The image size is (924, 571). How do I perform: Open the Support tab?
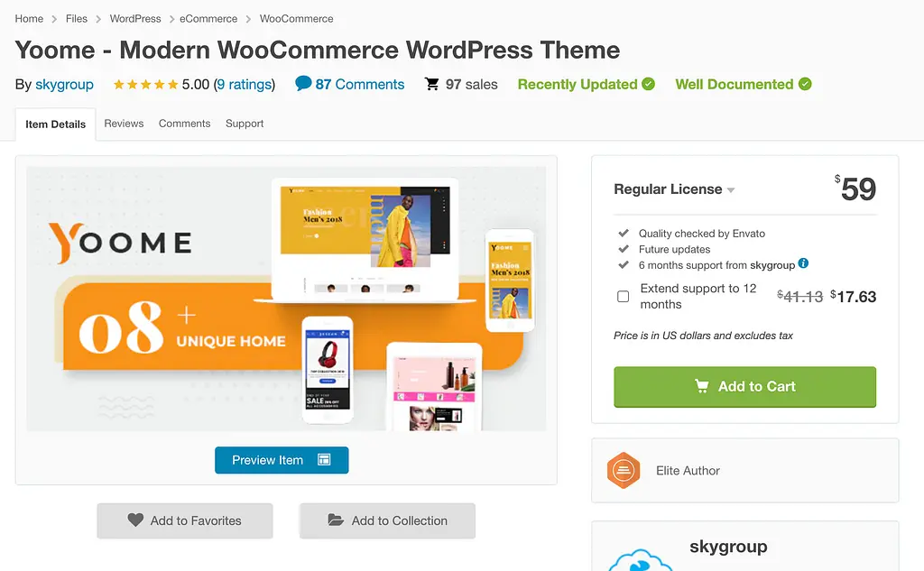pos(245,124)
